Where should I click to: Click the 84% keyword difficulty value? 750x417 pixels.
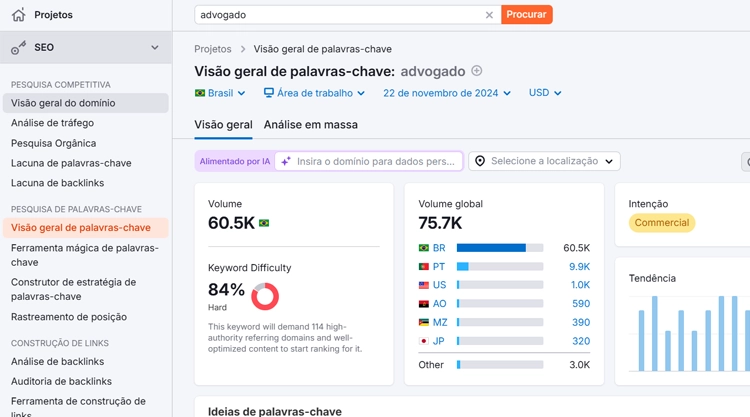click(226, 289)
